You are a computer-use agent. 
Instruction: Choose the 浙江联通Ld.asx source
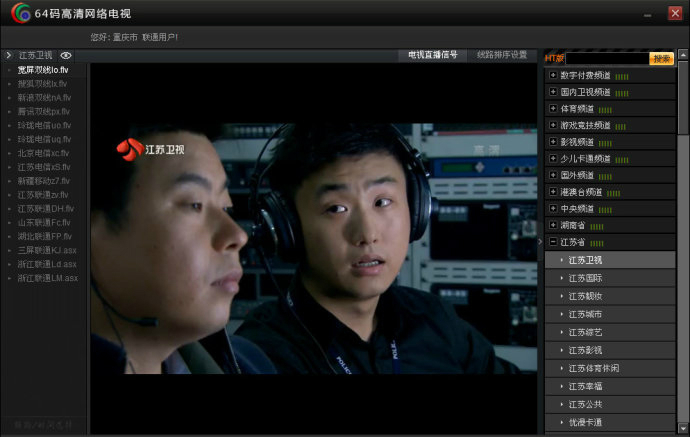point(47,264)
